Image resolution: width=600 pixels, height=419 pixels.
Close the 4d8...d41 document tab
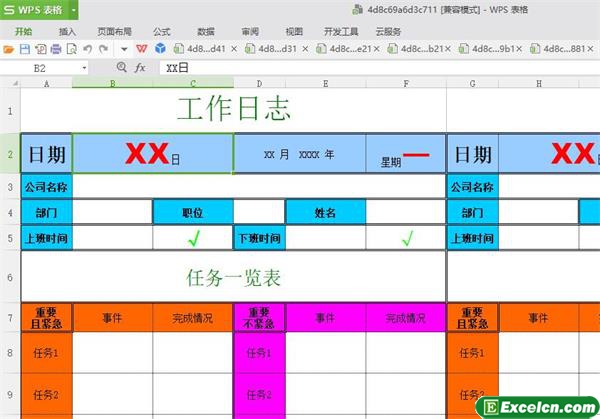234,49
